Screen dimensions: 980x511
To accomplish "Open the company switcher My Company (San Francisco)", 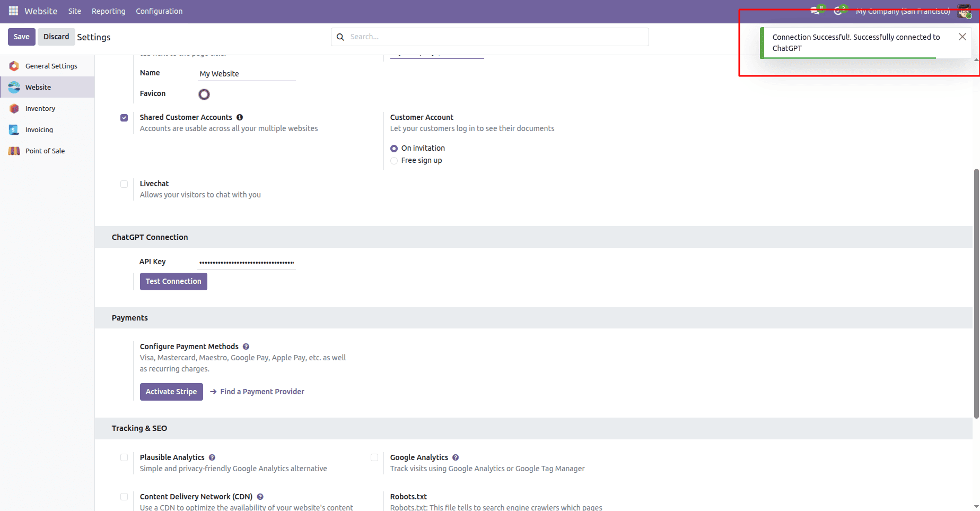I will click(903, 11).
